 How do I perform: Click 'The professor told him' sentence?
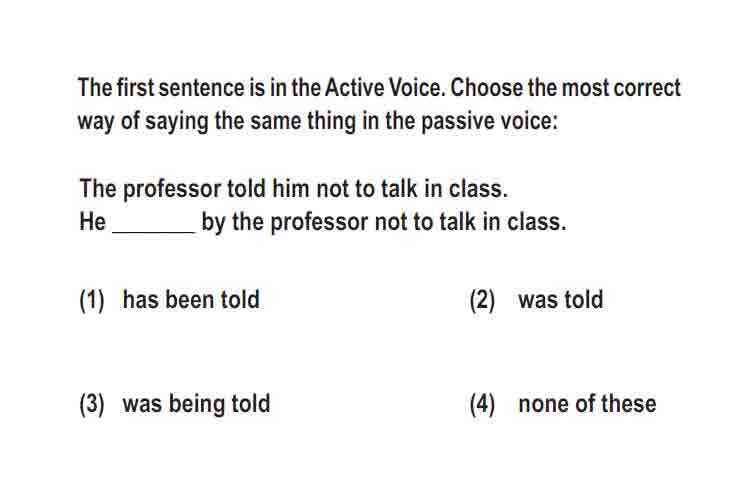195,189
